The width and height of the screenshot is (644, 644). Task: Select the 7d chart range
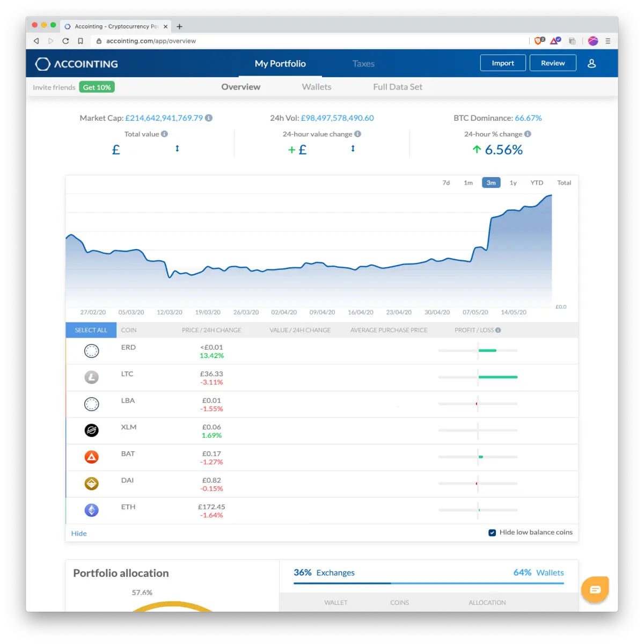tap(446, 183)
